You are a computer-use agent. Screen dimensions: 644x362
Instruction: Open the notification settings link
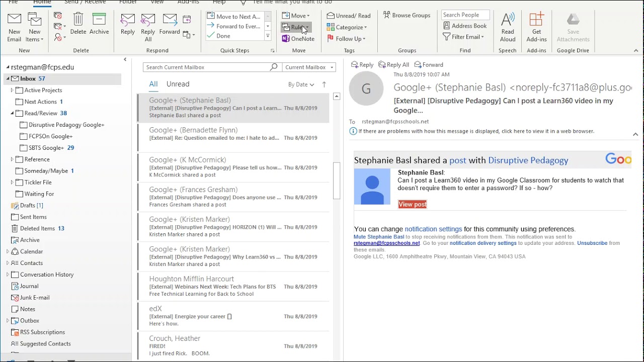click(433, 229)
